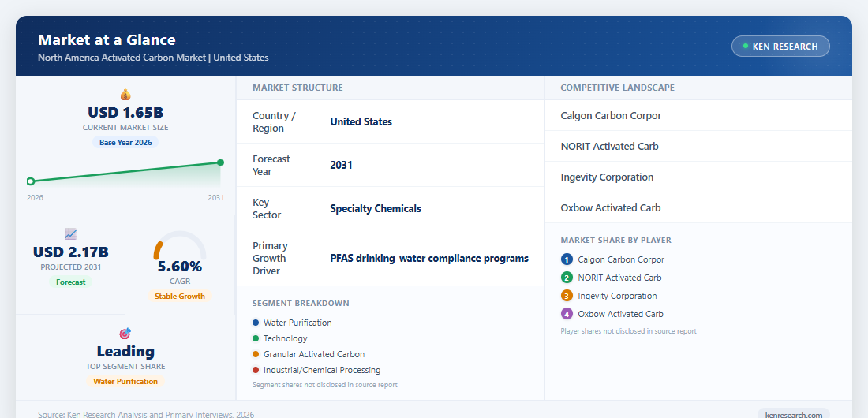The image size is (868, 418).
Task: Click the CURRENT MARKET SIZE caption
Action: coord(125,127)
